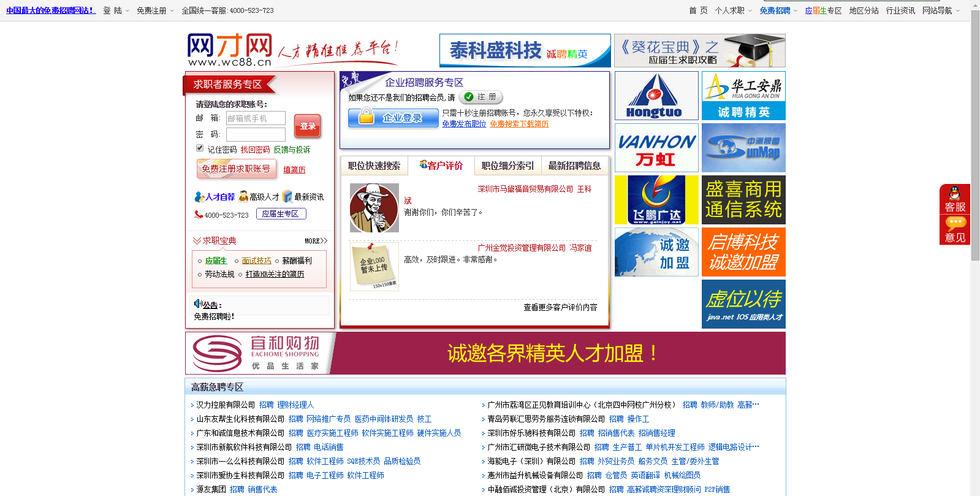This screenshot has height=496, width=980.
Task: Click the 应届生专区 outlined button
Action: 281,214
